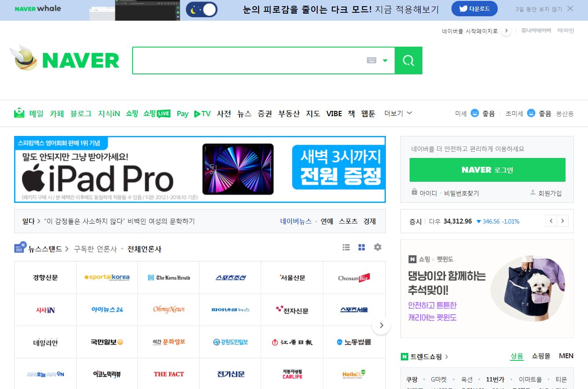588x389 pixels.
Task: Open OhmyNews publisher logo
Action: click(169, 309)
